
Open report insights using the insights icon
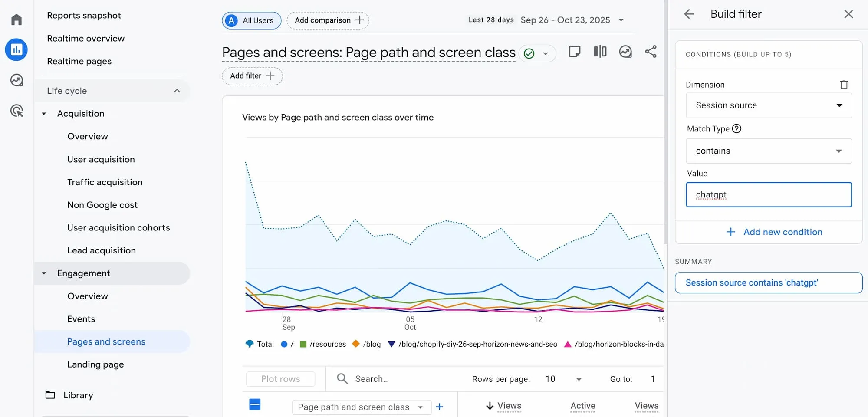(625, 52)
